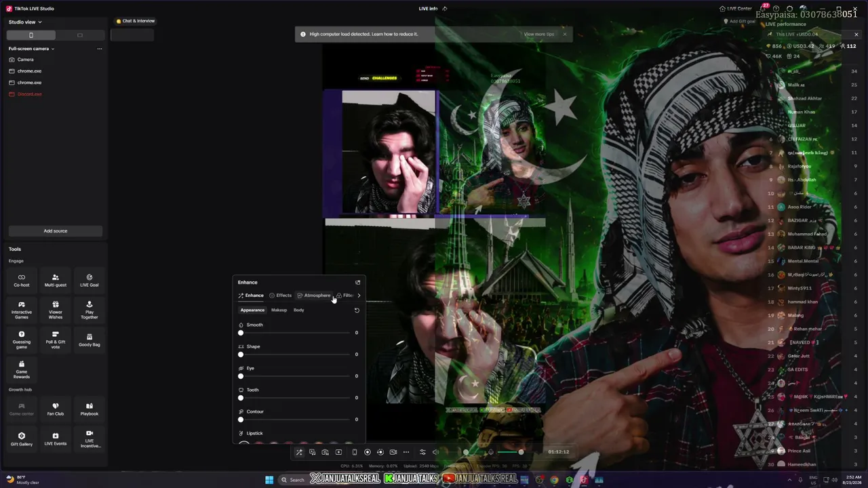The image size is (868, 488).
Task: Click View more tips link
Action: coord(539,34)
